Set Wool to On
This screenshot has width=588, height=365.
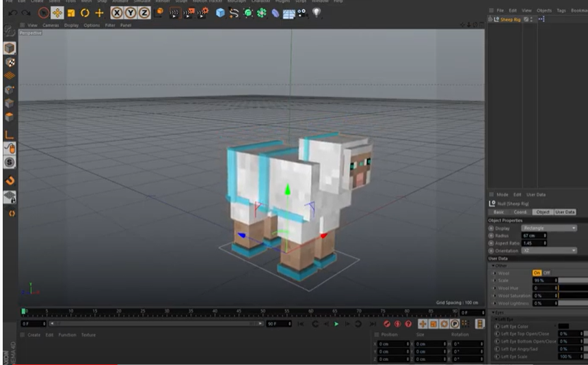click(537, 273)
